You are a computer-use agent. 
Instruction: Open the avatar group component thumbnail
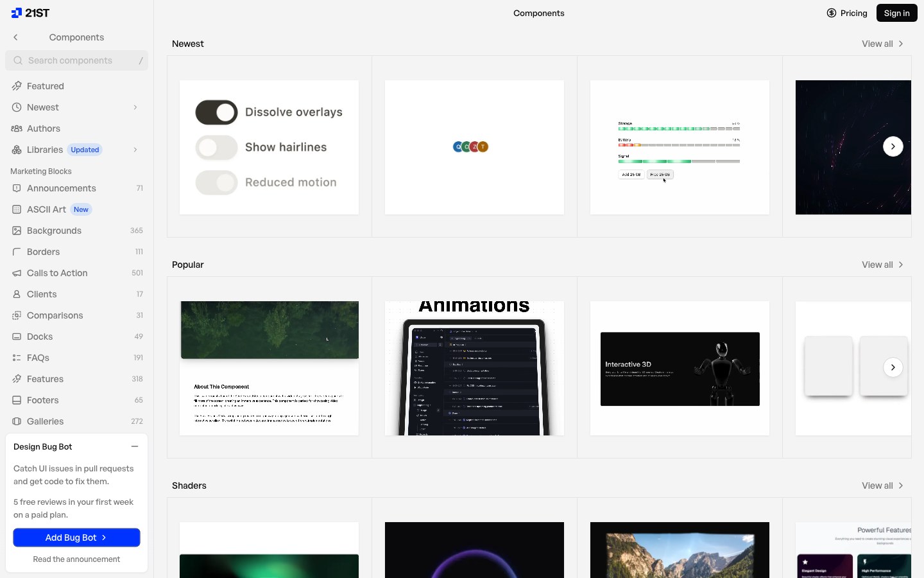(x=474, y=147)
